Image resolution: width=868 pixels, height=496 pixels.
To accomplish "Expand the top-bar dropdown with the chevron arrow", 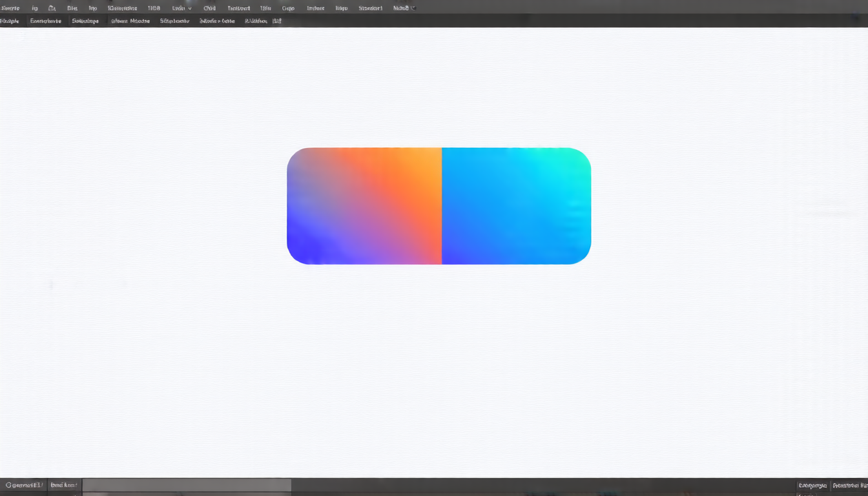I will tap(181, 8).
